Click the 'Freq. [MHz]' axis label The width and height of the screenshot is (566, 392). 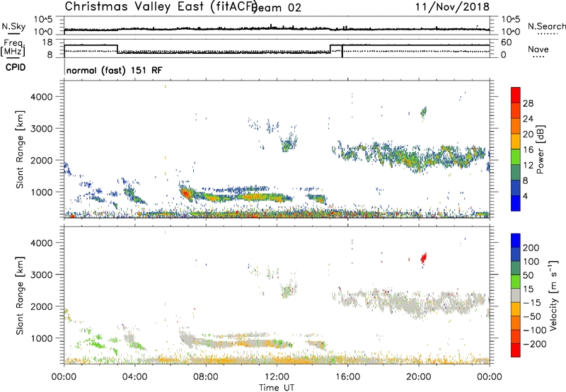point(13,48)
